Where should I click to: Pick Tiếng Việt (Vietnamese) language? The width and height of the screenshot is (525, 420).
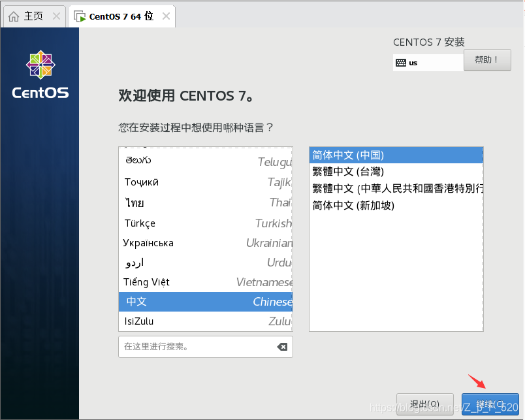(206, 282)
